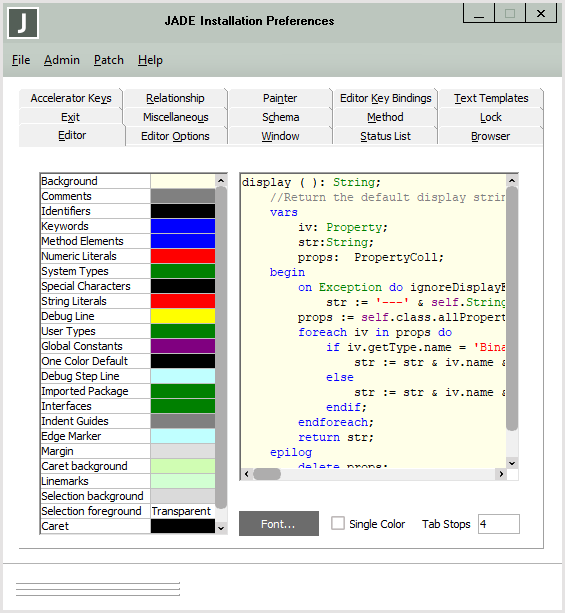Click the Selection foreground Transparent cell

point(183,511)
